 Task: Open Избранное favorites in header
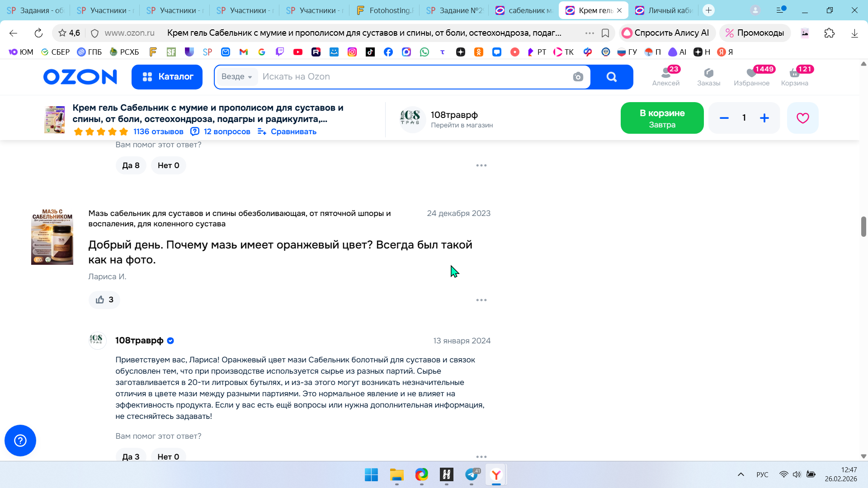pyautogui.click(x=751, y=76)
